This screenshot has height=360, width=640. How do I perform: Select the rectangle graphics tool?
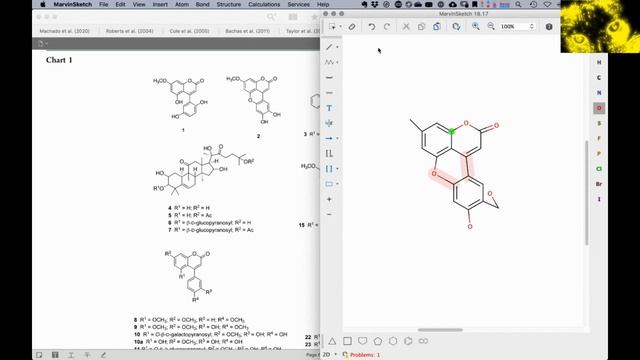point(329,184)
